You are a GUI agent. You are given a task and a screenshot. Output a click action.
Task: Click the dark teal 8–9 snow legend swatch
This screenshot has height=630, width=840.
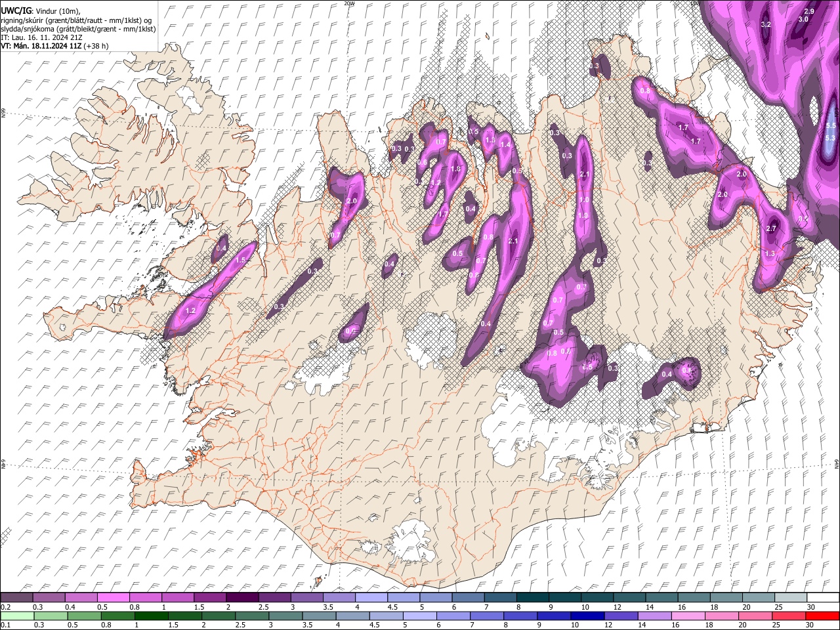[x=533, y=598]
